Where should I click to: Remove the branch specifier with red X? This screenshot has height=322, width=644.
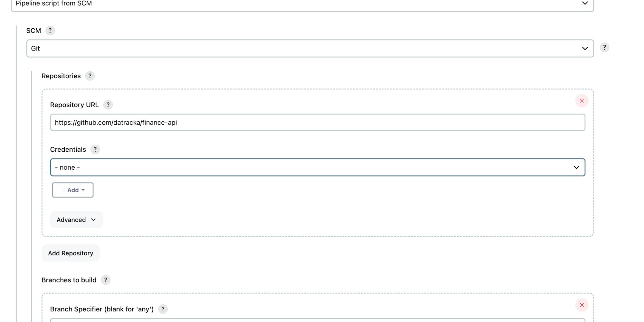click(x=582, y=305)
